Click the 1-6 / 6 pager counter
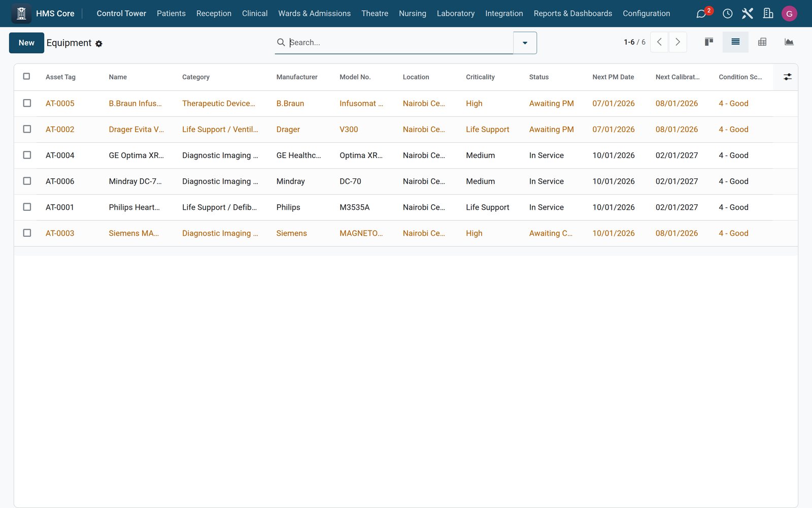 tap(634, 42)
